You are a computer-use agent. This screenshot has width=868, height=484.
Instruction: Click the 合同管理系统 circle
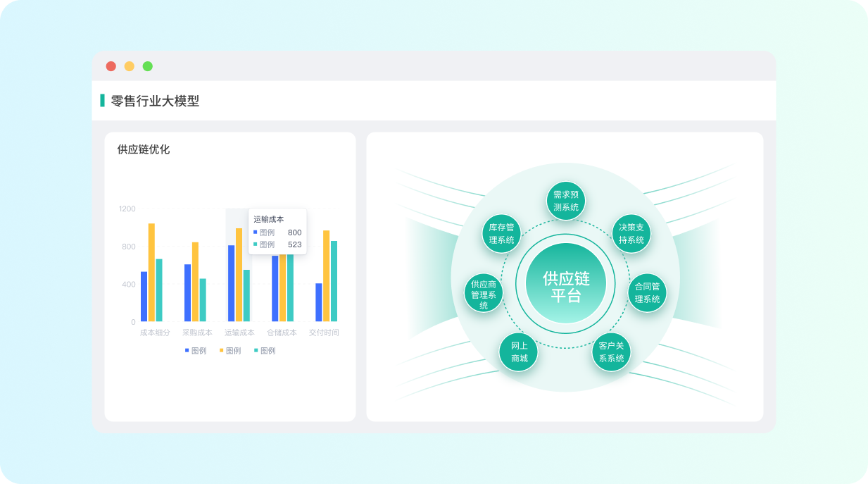(x=647, y=293)
